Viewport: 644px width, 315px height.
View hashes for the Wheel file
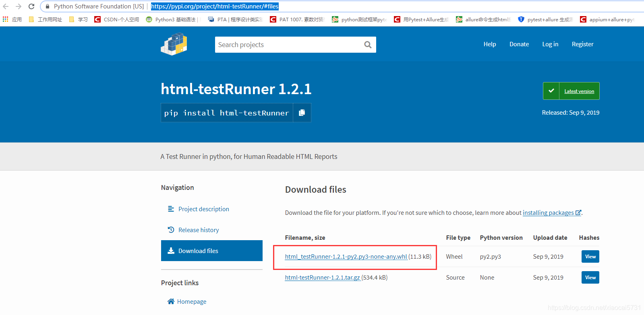[x=590, y=257]
